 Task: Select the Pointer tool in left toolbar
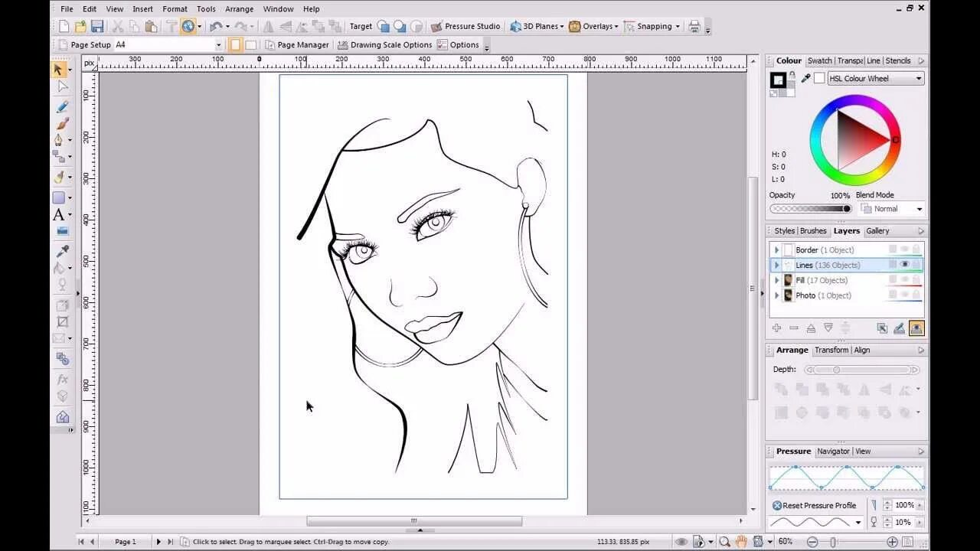click(x=58, y=70)
